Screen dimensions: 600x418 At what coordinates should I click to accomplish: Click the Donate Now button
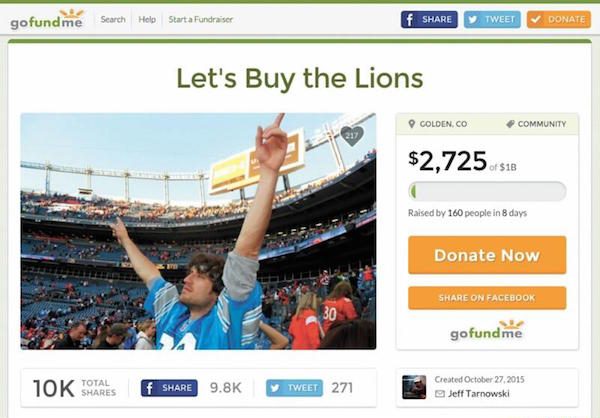(487, 255)
